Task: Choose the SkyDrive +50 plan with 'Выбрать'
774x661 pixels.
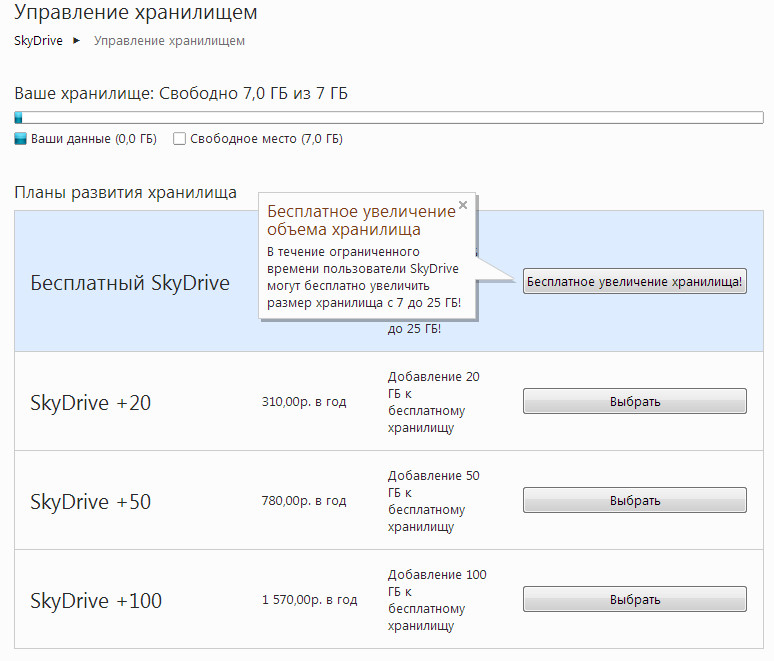Action: [x=634, y=500]
